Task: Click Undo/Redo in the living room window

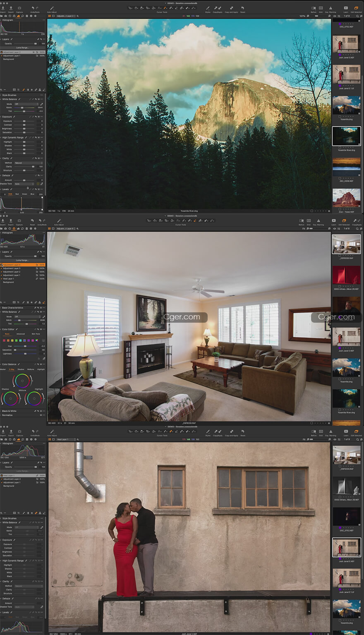Action: click(42, 221)
